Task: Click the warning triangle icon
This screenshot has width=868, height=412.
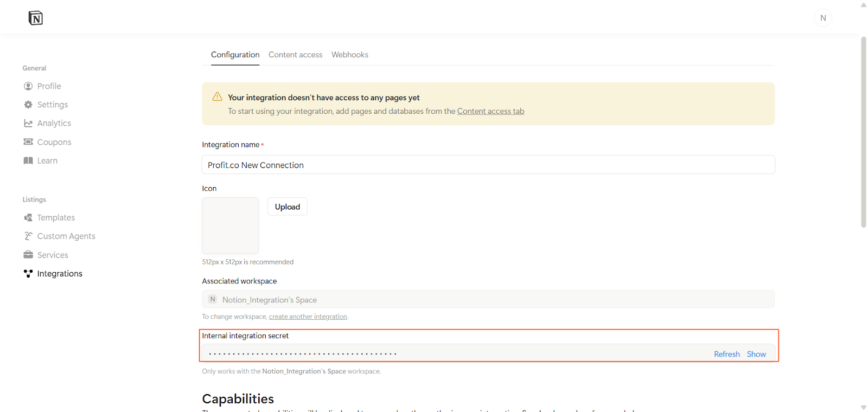Action: coord(217,97)
